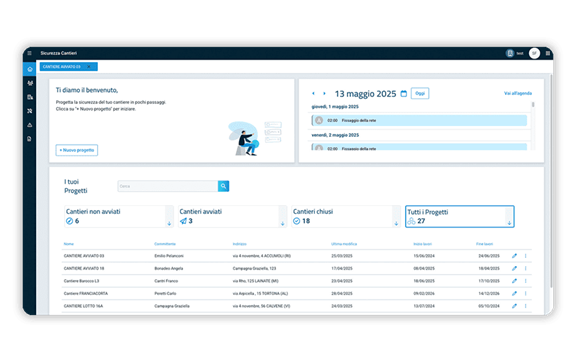
Task: Expand the Cantieri avviati card arrow
Action: click(x=282, y=223)
